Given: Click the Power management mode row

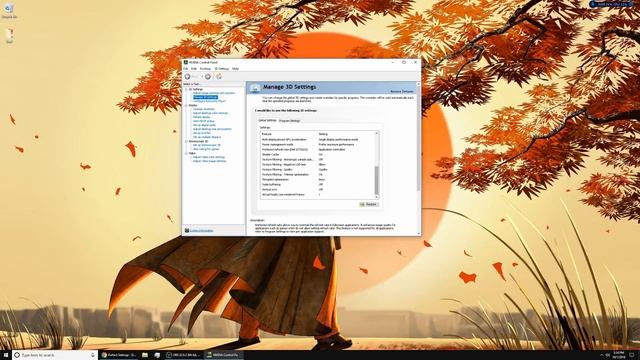Looking at the screenshot, I should [317, 144].
